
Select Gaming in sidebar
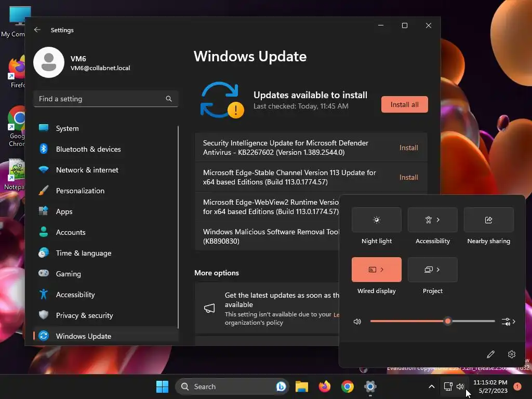(x=105, y=274)
